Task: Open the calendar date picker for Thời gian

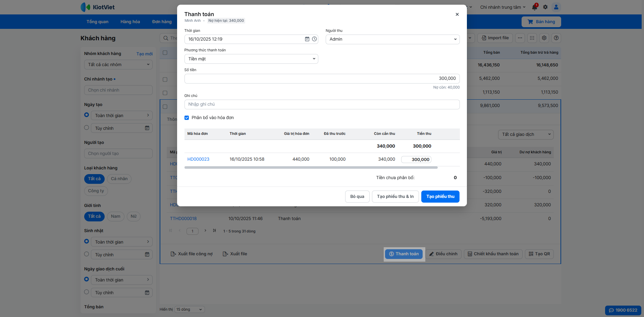Action: click(307, 39)
